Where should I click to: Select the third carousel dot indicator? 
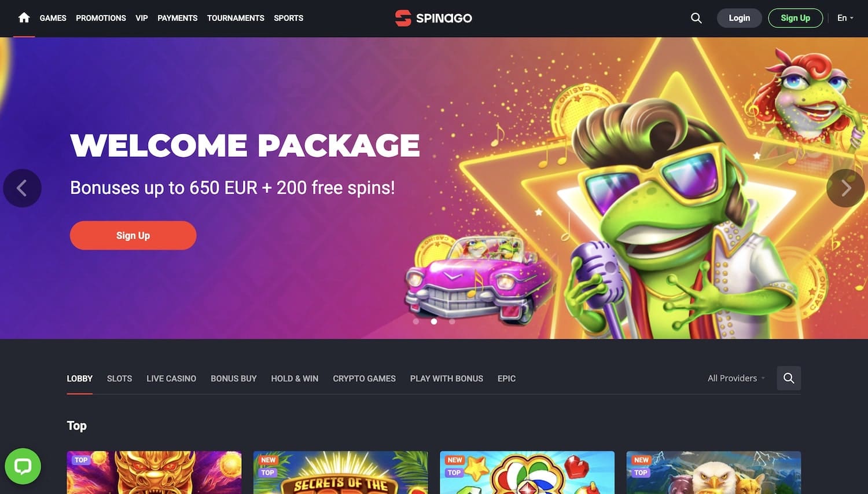(x=452, y=321)
